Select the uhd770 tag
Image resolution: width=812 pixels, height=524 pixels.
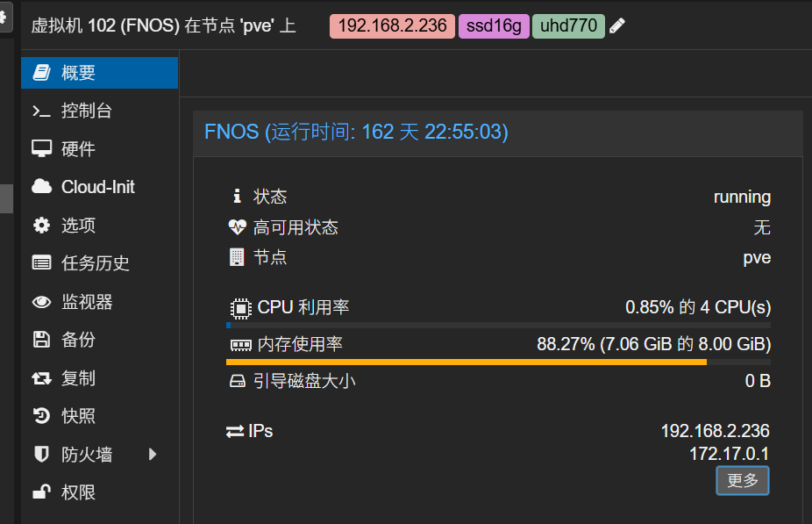pyautogui.click(x=567, y=25)
